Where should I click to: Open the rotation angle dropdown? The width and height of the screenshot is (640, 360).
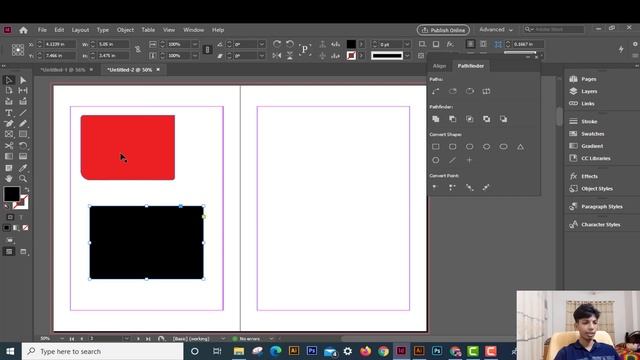(262, 44)
